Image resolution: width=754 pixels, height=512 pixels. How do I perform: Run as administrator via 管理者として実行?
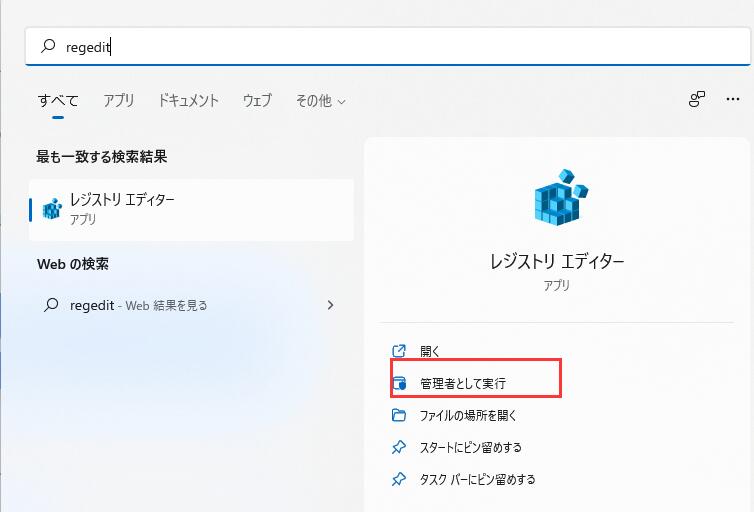(x=463, y=383)
